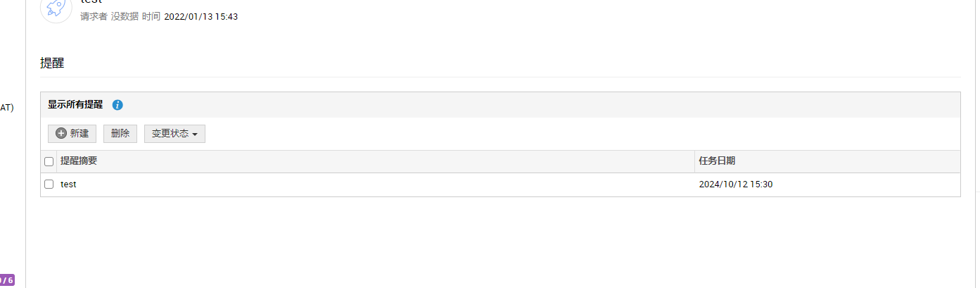Sort by the 任务日期 column header
Screen dimensions: 980x288
(x=717, y=161)
